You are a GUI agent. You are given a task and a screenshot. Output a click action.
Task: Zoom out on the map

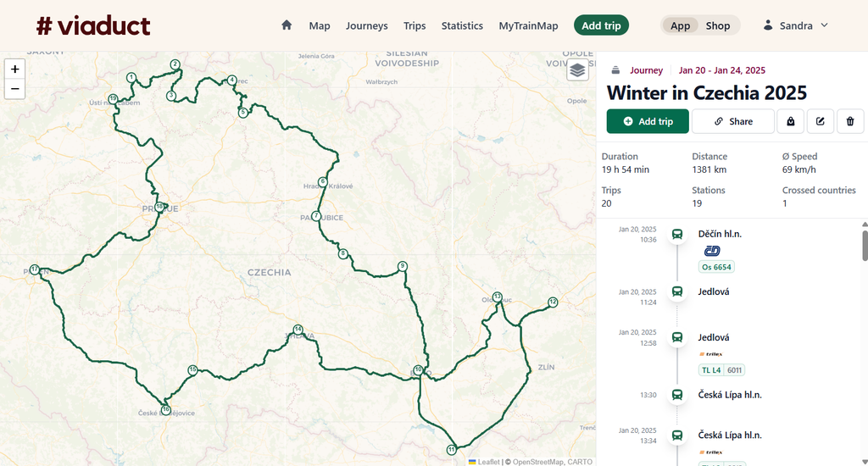15,89
